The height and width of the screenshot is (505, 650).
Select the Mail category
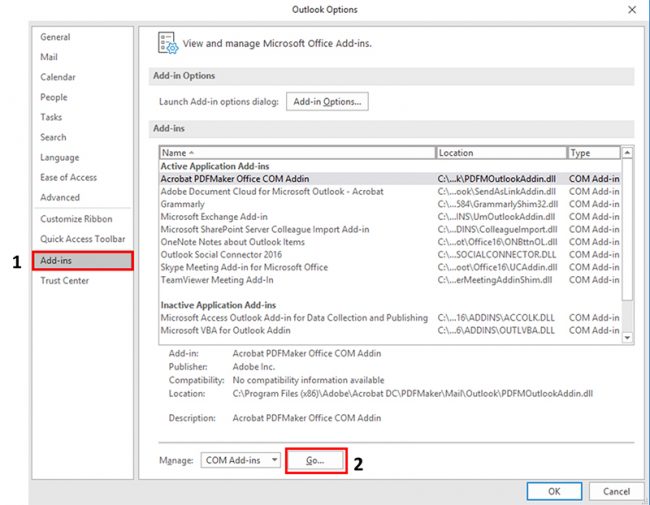click(x=49, y=57)
